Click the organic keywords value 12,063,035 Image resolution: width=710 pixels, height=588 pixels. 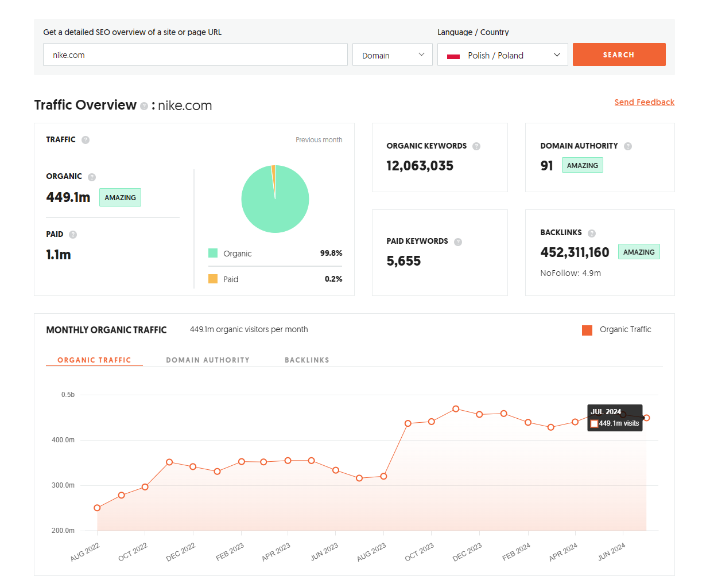(x=420, y=166)
